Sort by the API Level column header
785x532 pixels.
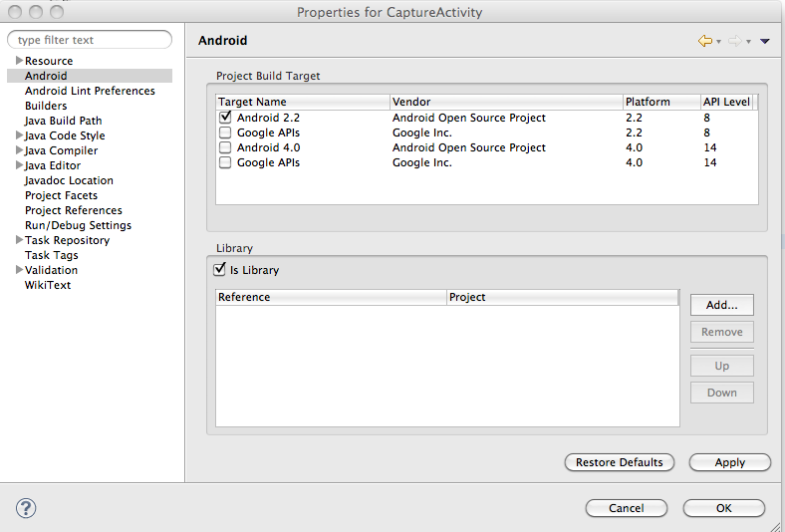coord(726,102)
